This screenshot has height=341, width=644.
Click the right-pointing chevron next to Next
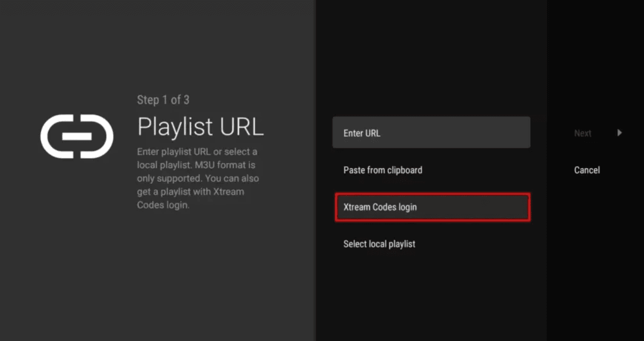pos(619,133)
